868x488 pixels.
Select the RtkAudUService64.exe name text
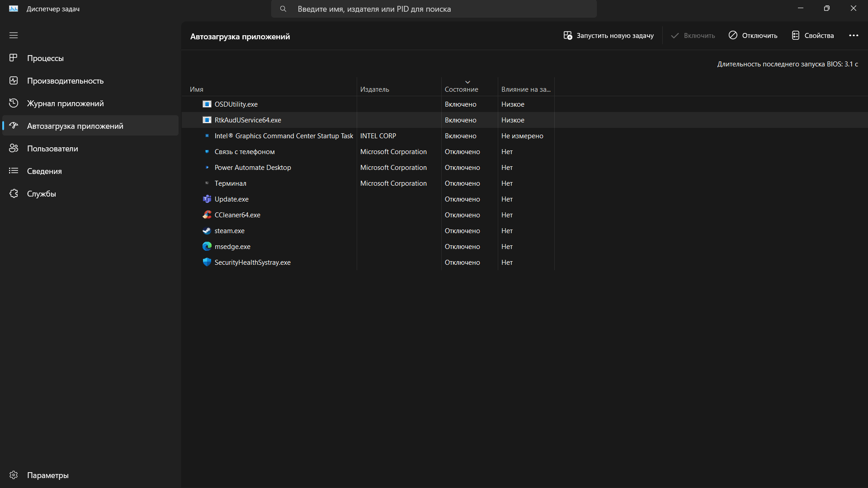(248, 120)
